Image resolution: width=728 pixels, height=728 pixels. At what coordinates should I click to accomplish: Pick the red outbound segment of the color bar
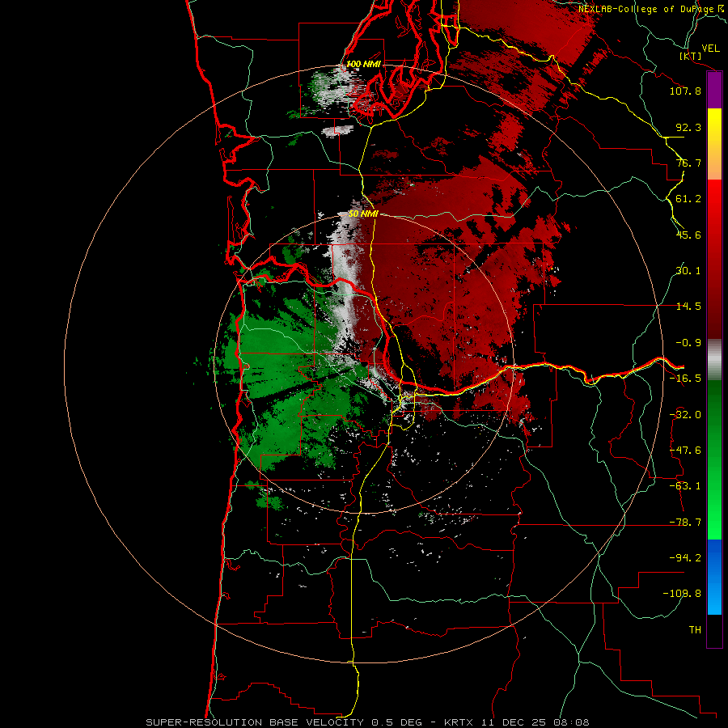(x=714, y=259)
